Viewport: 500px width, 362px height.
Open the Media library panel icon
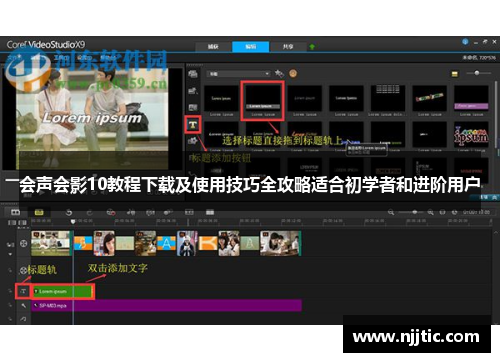click(193, 74)
